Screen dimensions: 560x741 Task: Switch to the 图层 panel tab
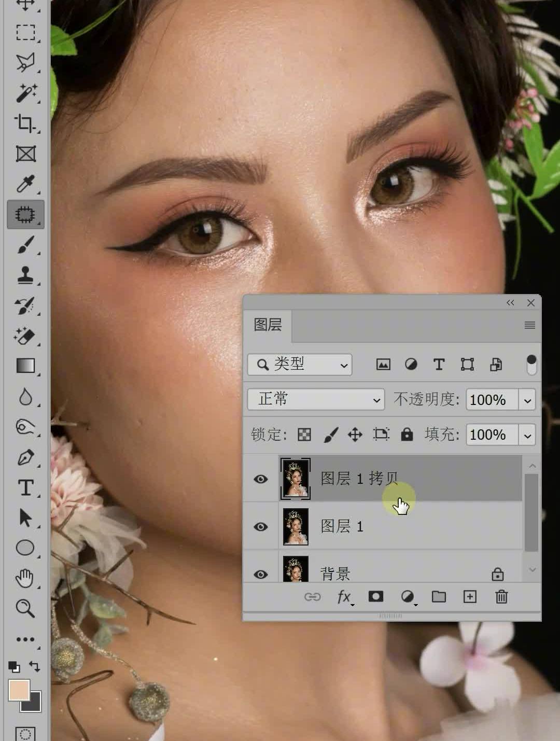click(268, 326)
